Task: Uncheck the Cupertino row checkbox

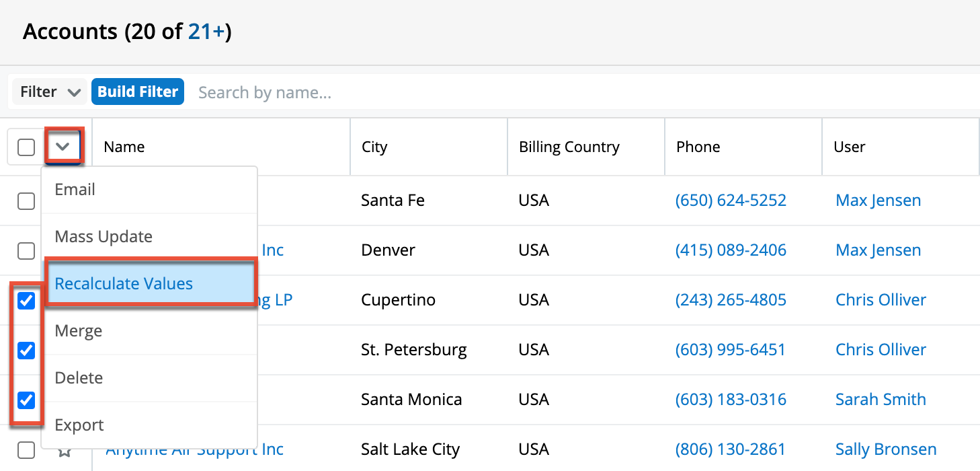Action: coord(26,301)
